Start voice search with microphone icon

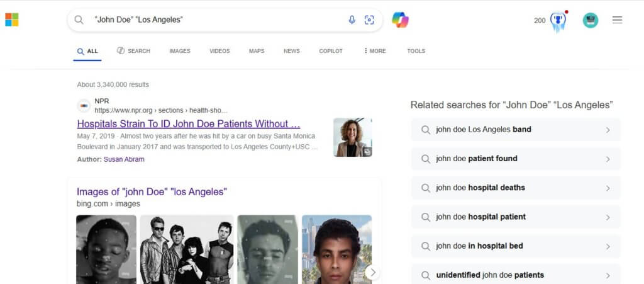click(x=352, y=20)
